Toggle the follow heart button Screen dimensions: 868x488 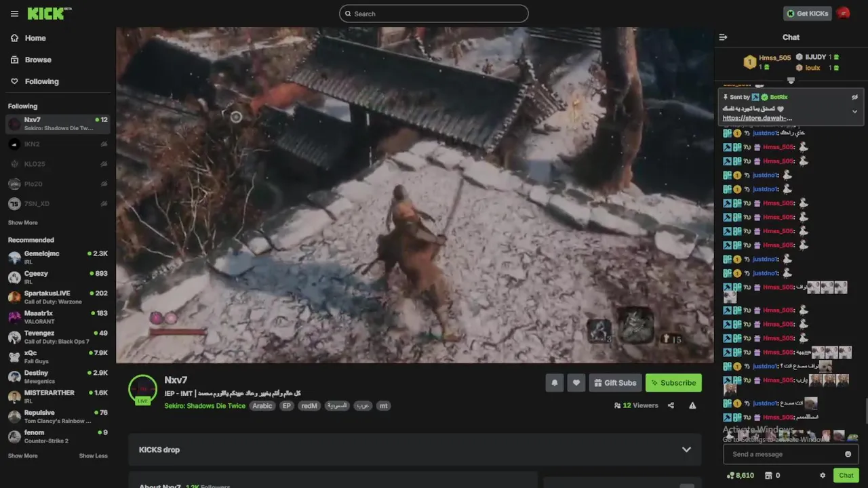click(576, 383)
